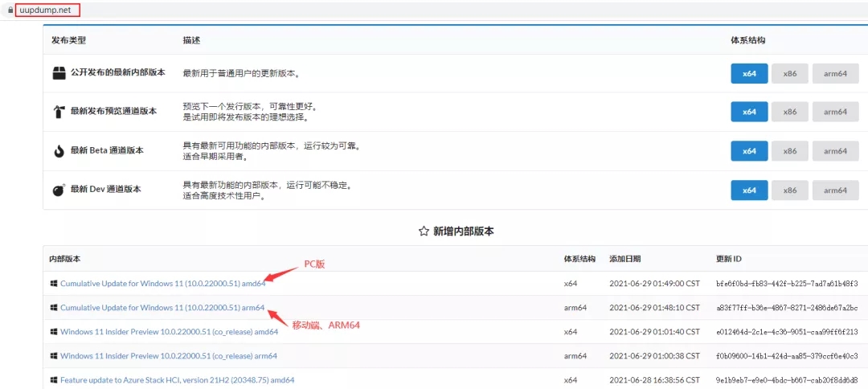Screen dimensions: 868x389
Task: Click the 发布类型 column header
Action: pyautogui.click(x=68, y=40)
